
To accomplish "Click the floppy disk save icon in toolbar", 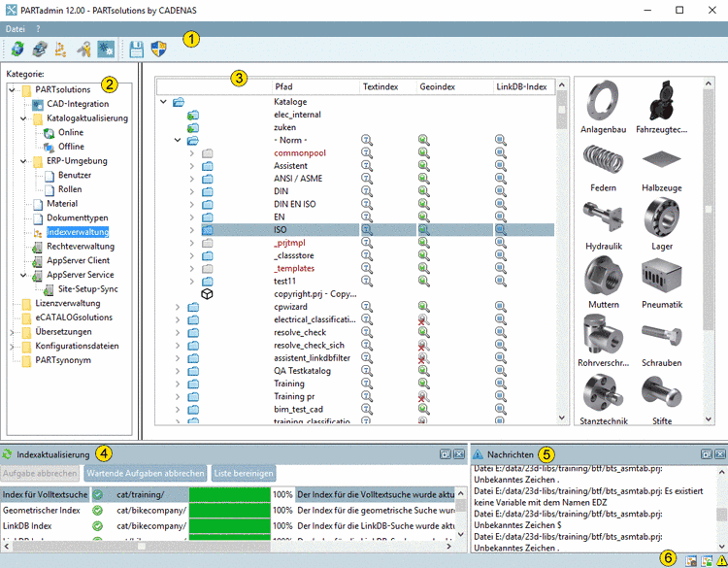I will point(137,48).
